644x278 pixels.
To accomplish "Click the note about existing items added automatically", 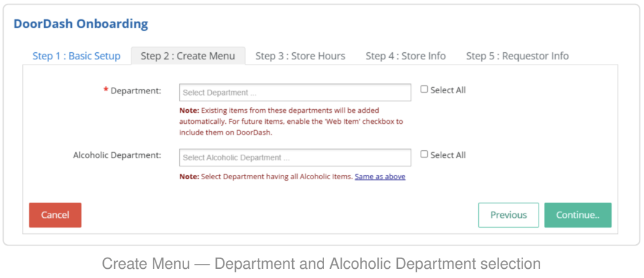I will pos(292,122).
